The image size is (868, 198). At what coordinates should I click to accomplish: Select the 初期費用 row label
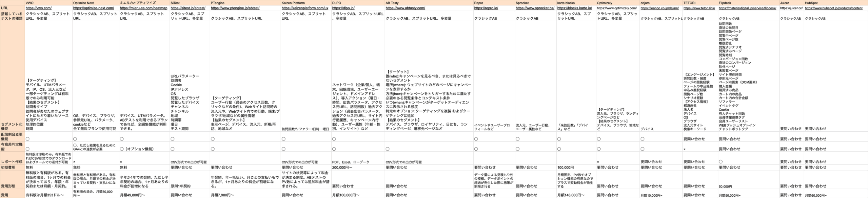[x=13, y=168]
